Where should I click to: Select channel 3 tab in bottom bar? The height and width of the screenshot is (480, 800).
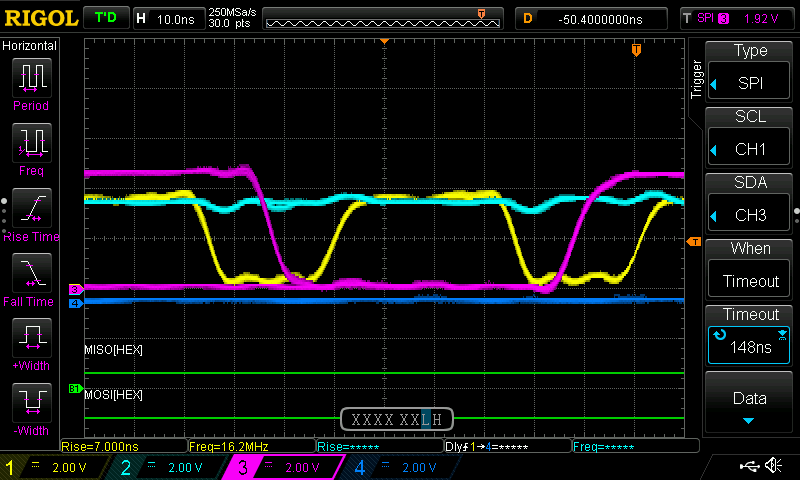coord(283,467)
